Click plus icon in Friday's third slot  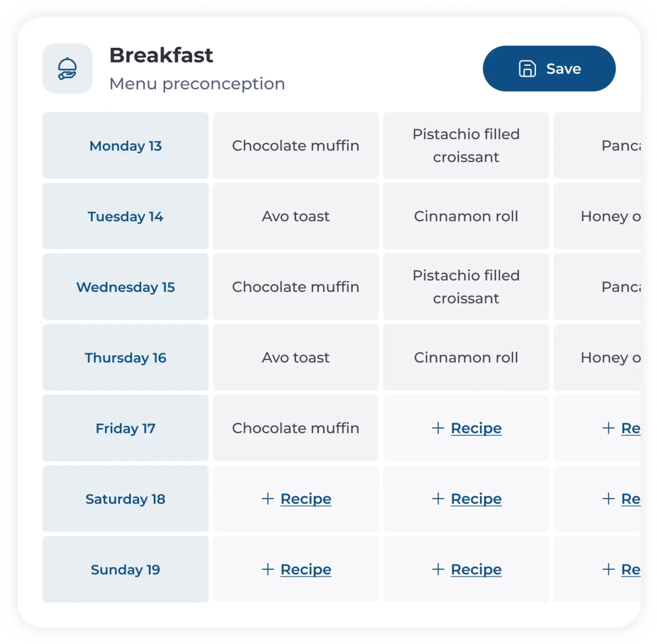point(608,428)
